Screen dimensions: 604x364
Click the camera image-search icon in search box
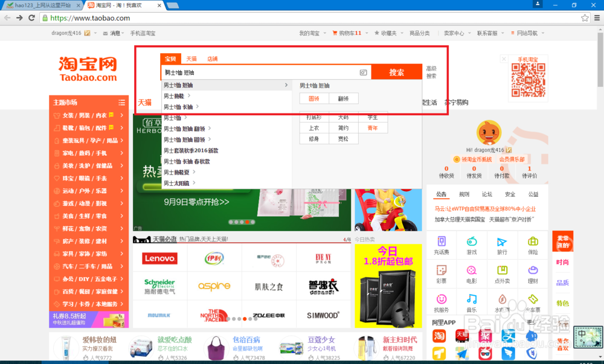pyautogui.click(x=363, y=72)
